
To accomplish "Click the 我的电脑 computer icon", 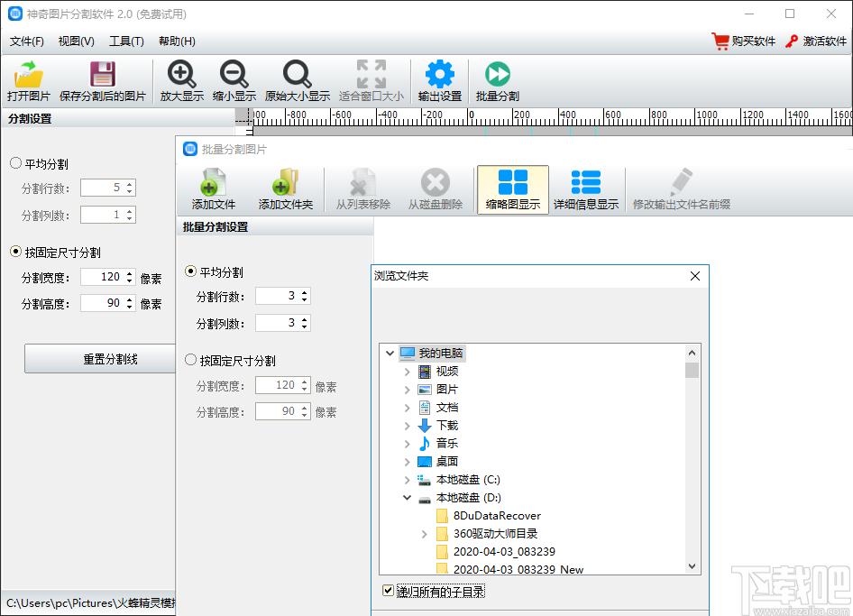I will coord(408,353).
